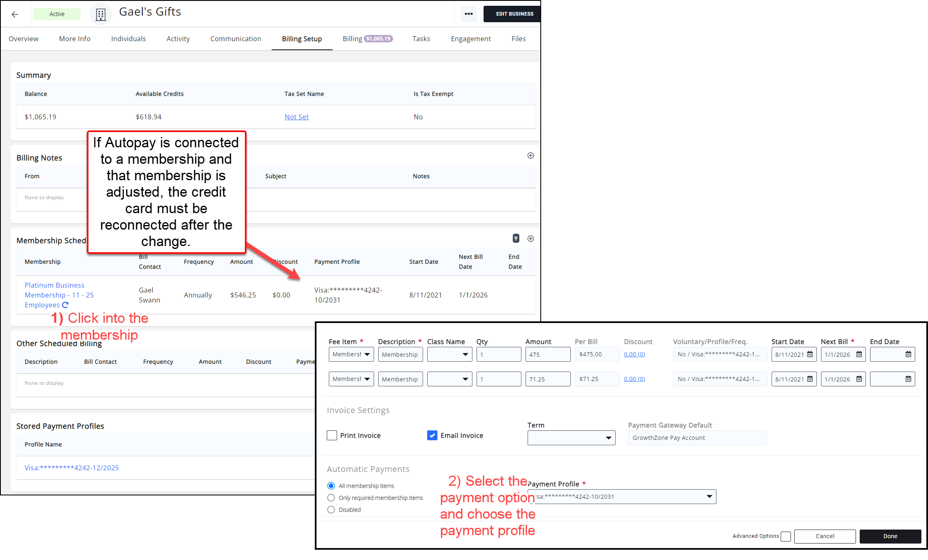Open the Billing tab
The width and height of the screenshot is (928, 560).
[x=352, y=39]
